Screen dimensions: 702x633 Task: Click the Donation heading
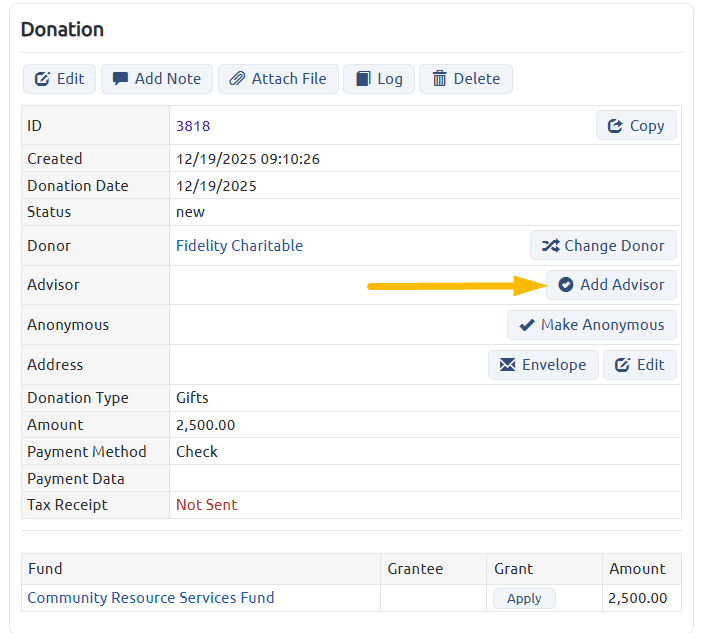coord(62,30)
